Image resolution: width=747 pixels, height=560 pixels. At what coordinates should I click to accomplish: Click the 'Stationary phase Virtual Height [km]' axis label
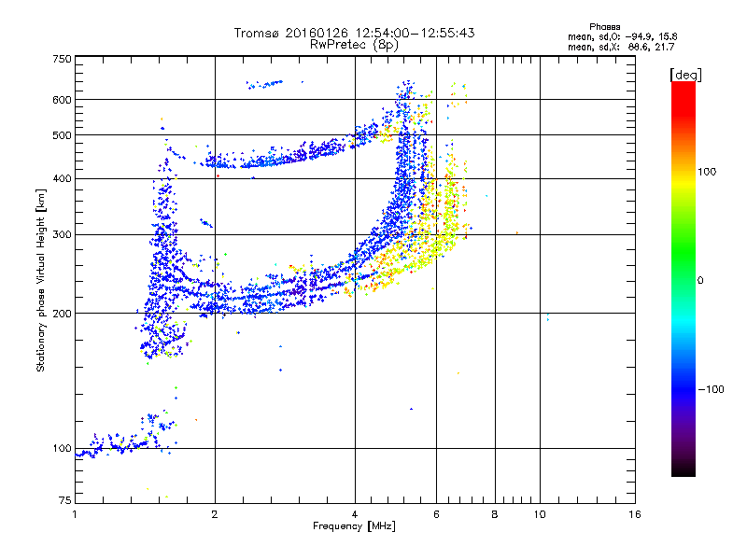tap(41, 280)
